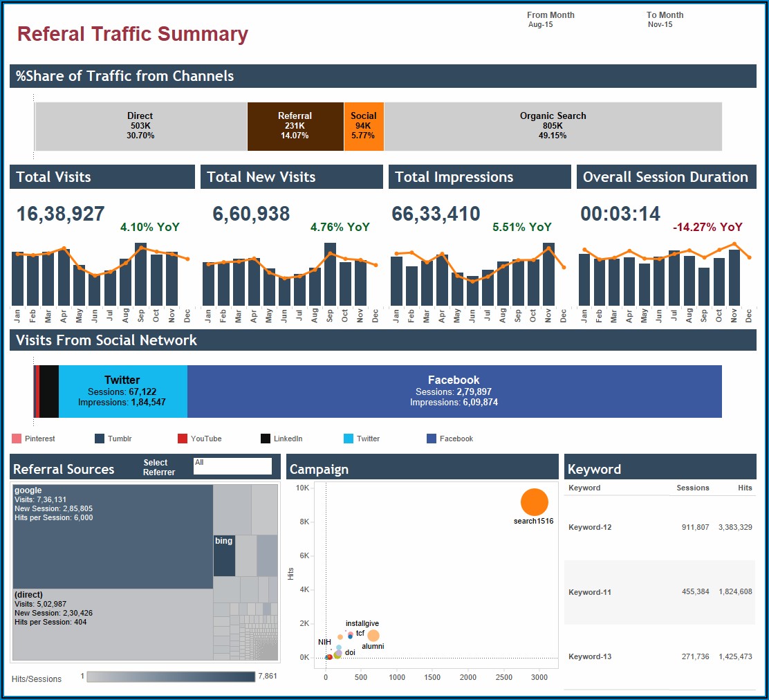Click the alumni bubble in Campaign scatter

pyautogui.click(x=373, y=635)
